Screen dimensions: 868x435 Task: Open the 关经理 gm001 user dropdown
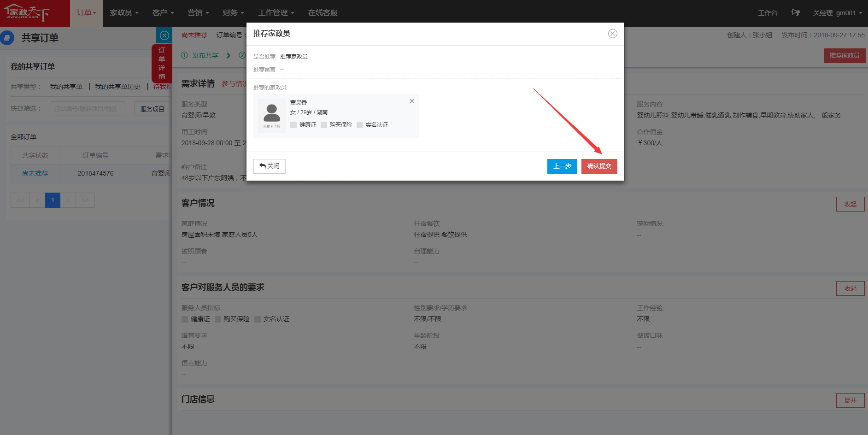coord(838,13)
